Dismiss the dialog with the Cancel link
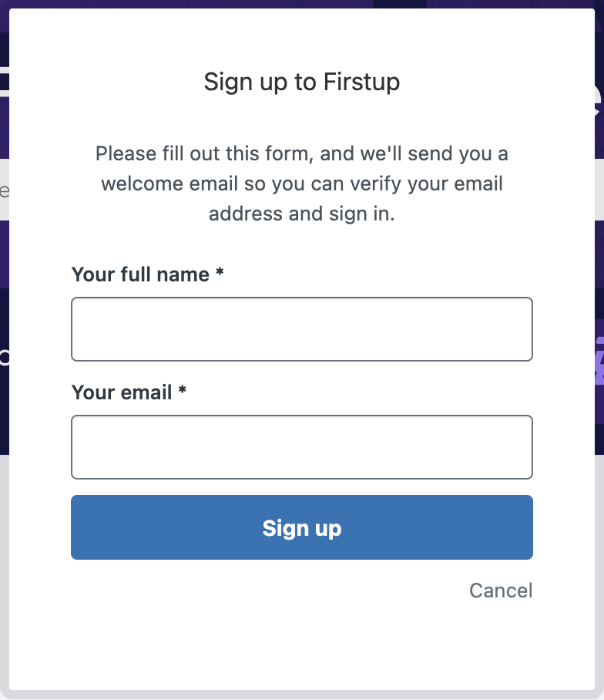 [x=501, y=591]
